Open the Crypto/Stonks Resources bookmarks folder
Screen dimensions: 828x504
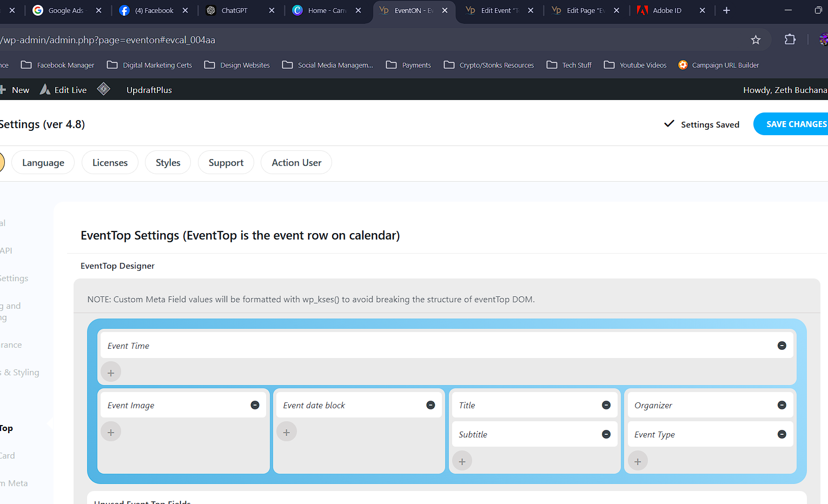click(489, 65)
